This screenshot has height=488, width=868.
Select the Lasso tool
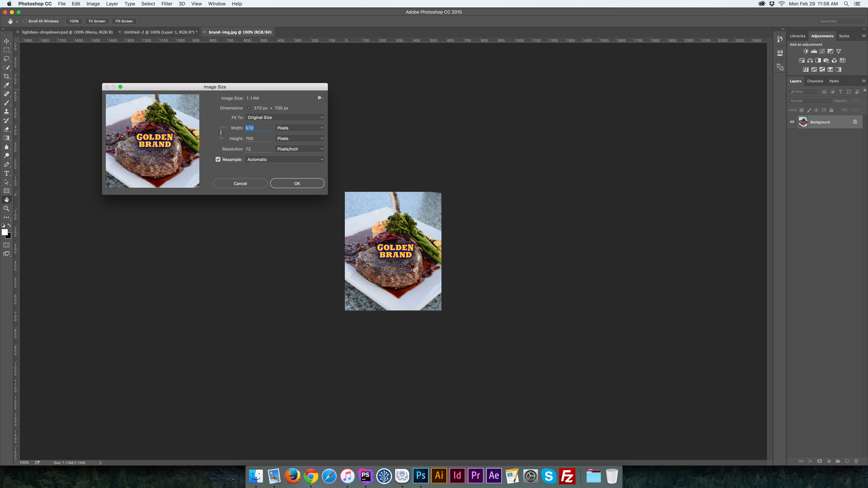(x=6, y=59)
